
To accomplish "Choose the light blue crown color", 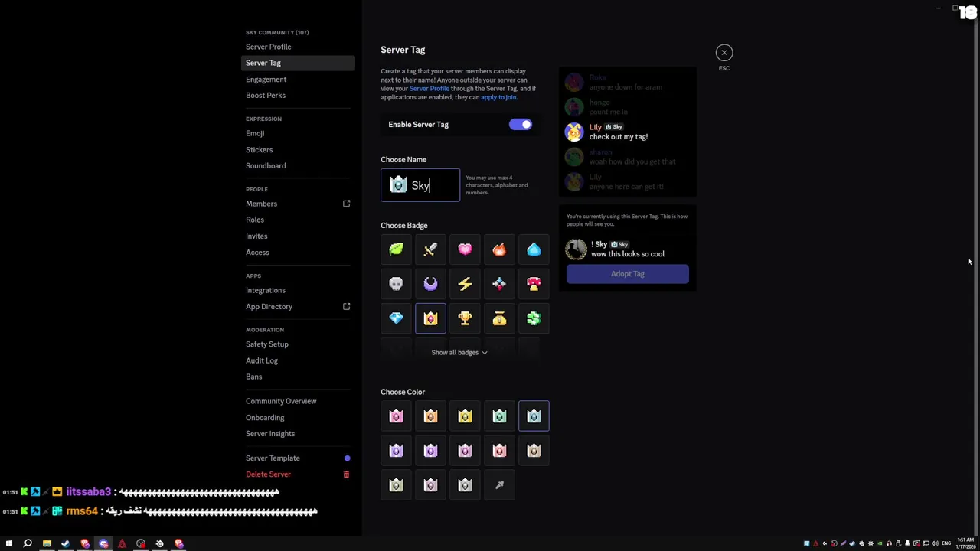I will [534, 416].
